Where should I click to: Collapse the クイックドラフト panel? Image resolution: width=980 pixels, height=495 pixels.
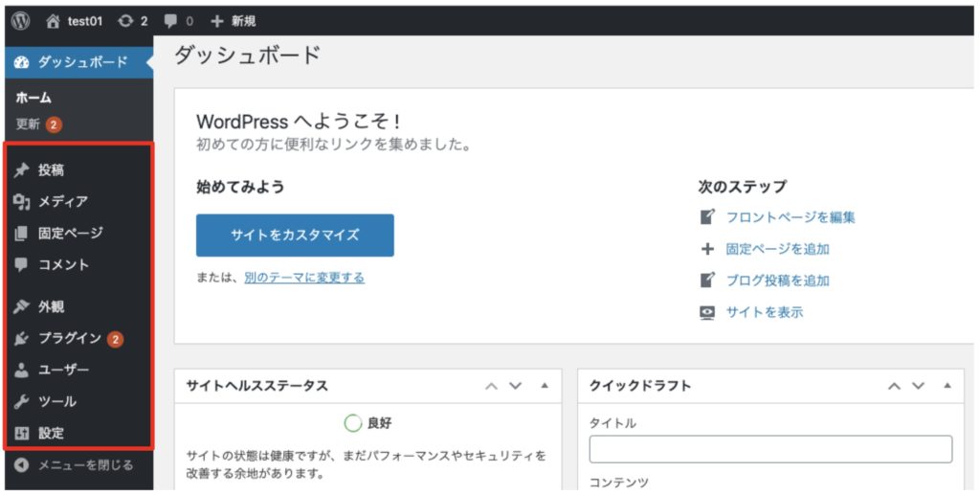click(947, 386)
